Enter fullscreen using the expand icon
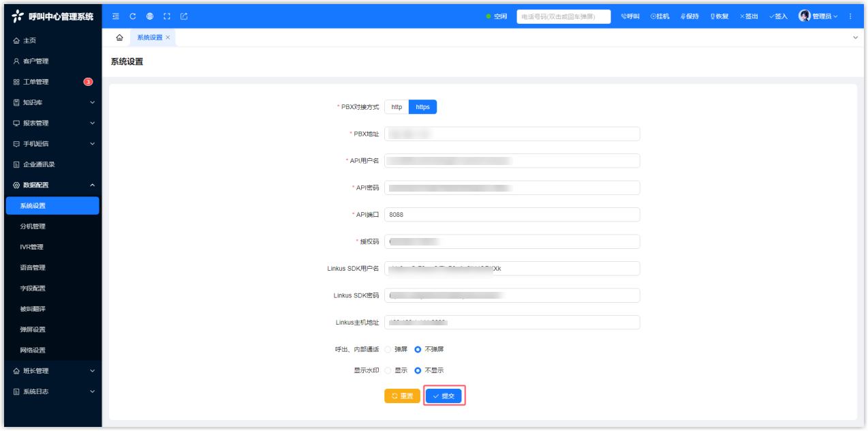 coord(167,16)
